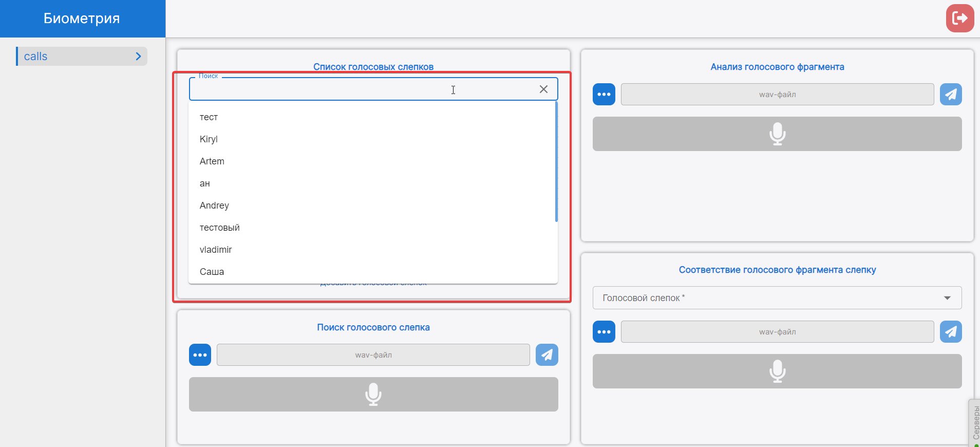
Task: Clear the search field with X icon
Action: [x=543, y=89]
